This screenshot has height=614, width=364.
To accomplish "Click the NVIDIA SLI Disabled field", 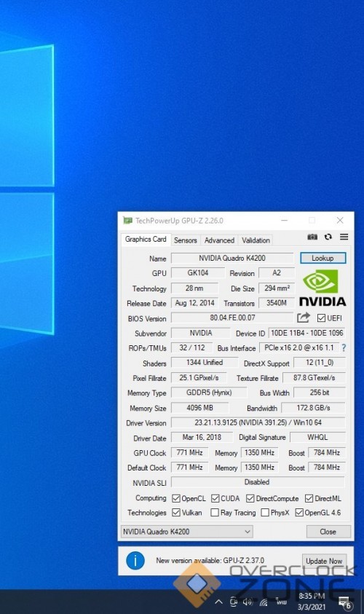I will point(258,482).
